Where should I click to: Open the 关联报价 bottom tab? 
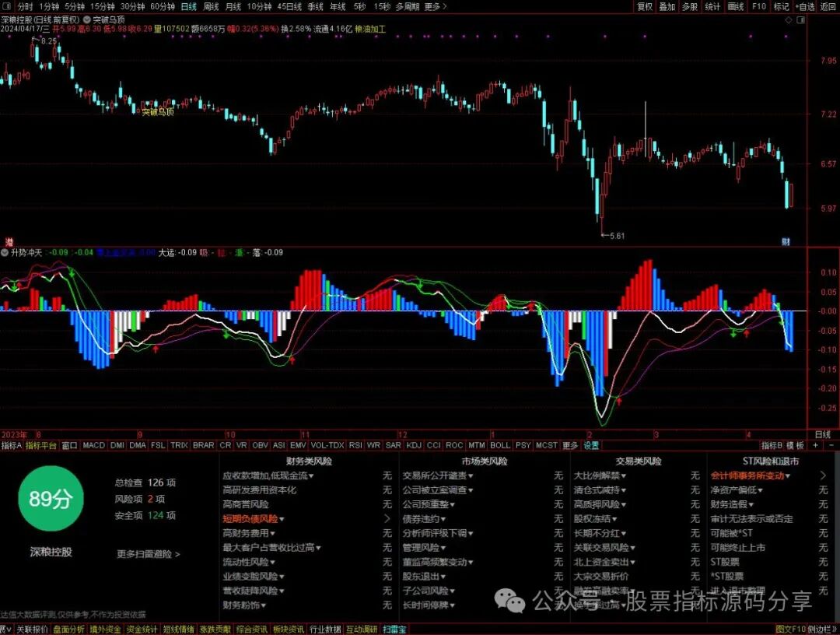coord(32,629)
